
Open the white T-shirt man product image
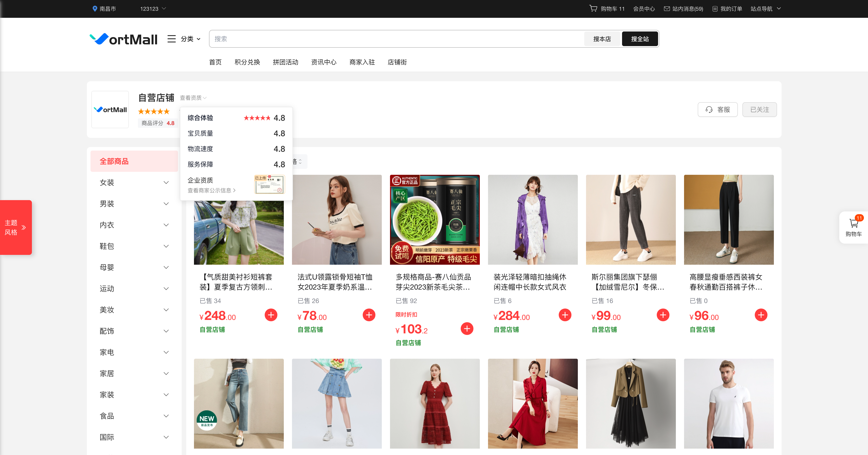point(729,403)
